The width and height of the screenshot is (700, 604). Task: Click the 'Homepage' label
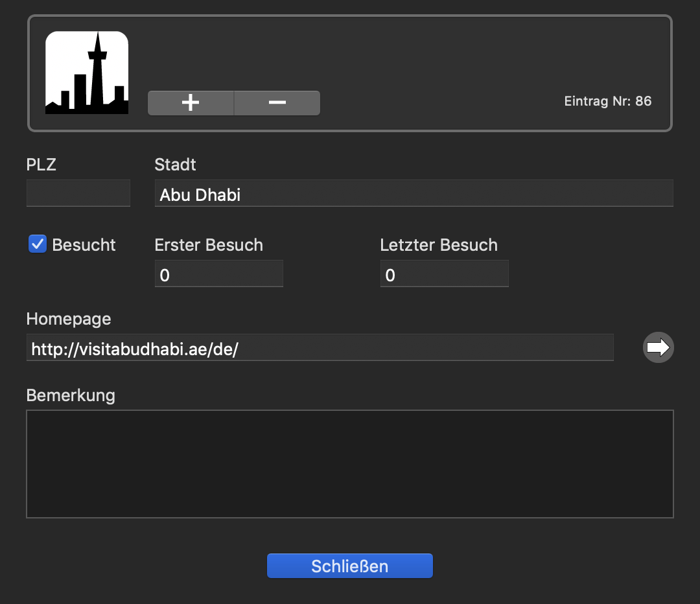click(x=69, y=319)
